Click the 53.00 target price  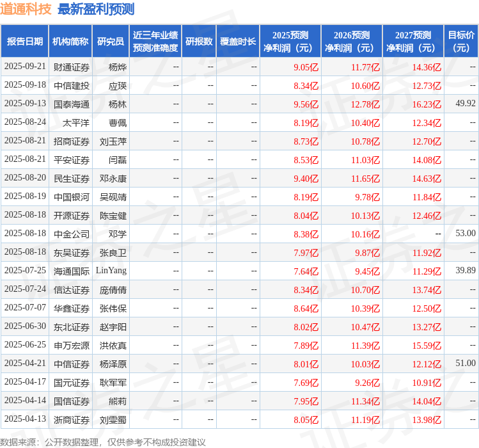click(466, 234)
